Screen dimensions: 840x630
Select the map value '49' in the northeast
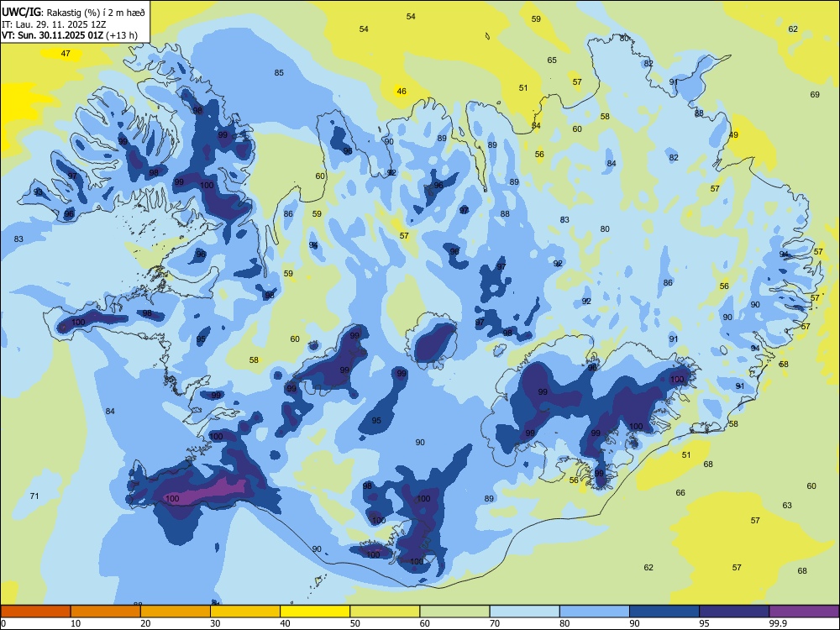click(733, 135)
